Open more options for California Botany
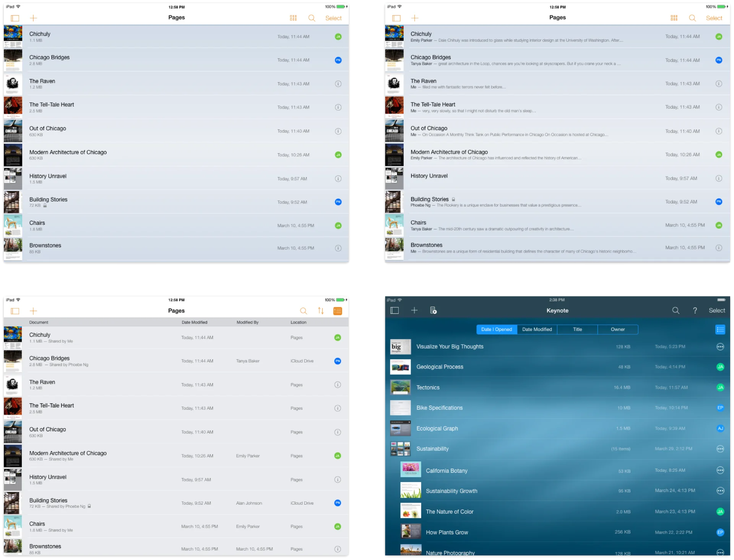734x560 pixels. 720,470
